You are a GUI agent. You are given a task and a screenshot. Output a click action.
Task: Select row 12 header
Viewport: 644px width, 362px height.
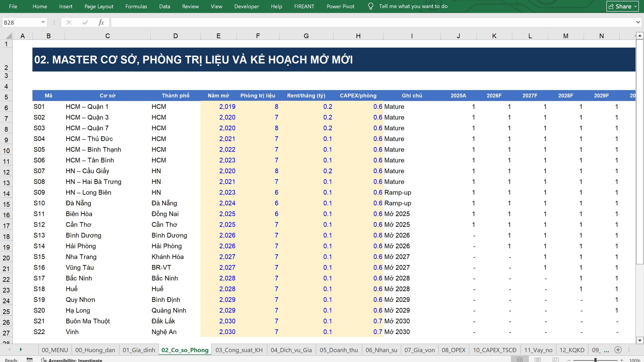point(6,172)
